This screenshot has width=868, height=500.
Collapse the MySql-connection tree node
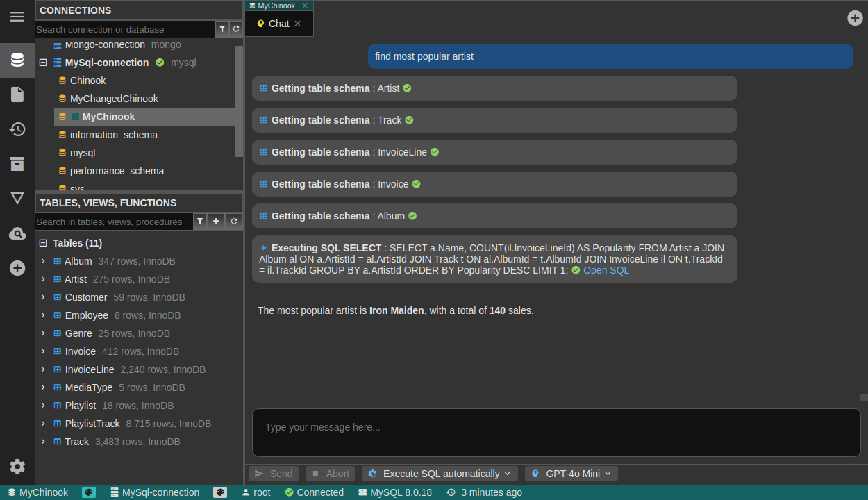point(43,62)
